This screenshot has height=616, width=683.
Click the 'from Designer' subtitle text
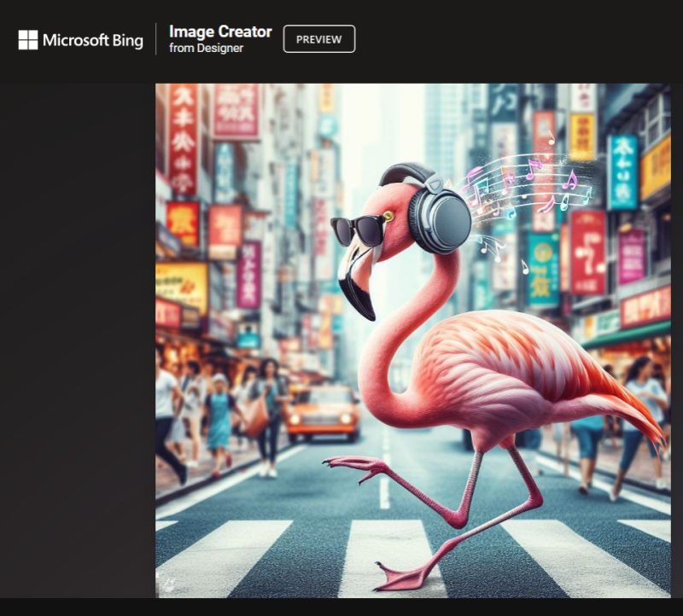[206, 48]
